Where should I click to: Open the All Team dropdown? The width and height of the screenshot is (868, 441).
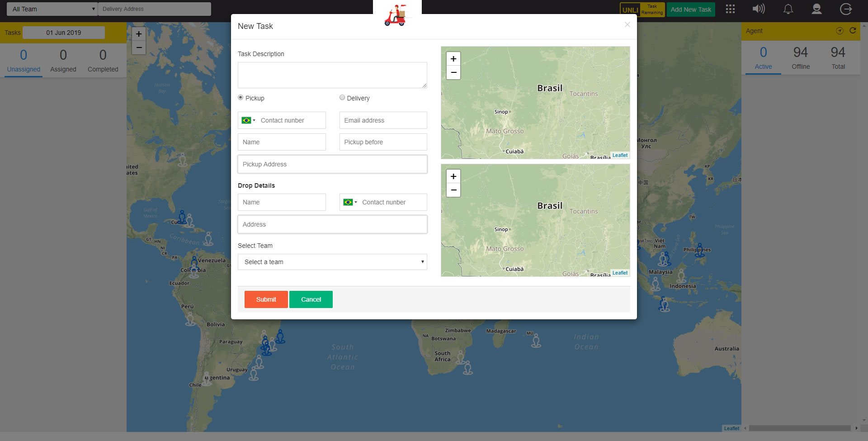pyautogui.click(x=52, y=9)
